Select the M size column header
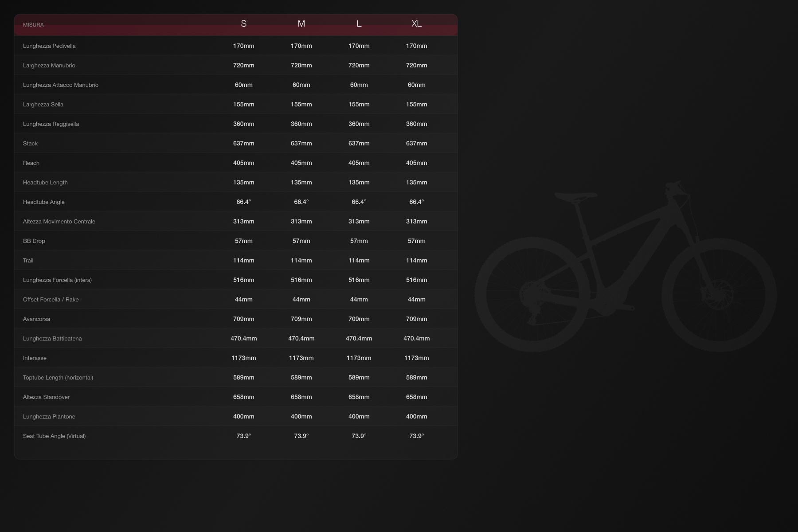The image size is (798, 532). 301,24
